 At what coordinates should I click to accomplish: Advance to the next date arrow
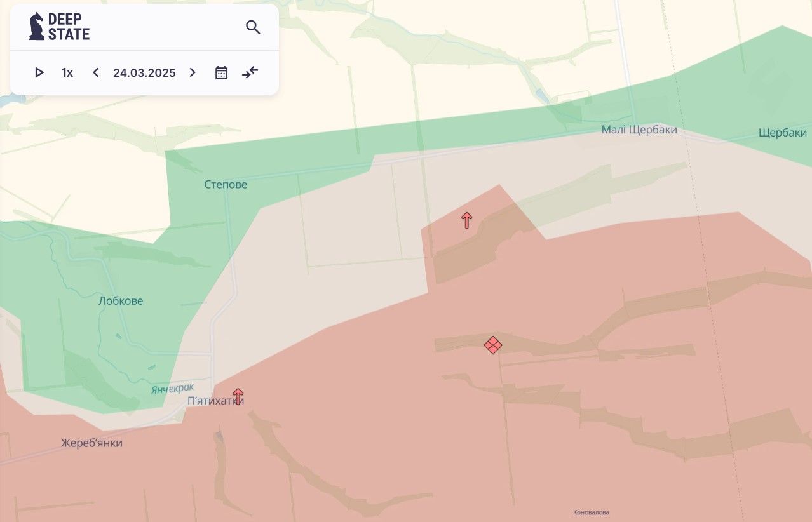pos(193,72)
